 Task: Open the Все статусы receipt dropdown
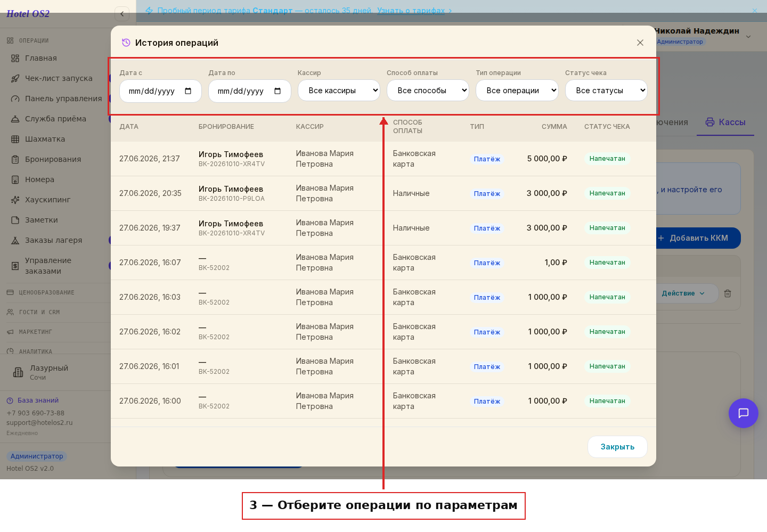click(606, 91)
